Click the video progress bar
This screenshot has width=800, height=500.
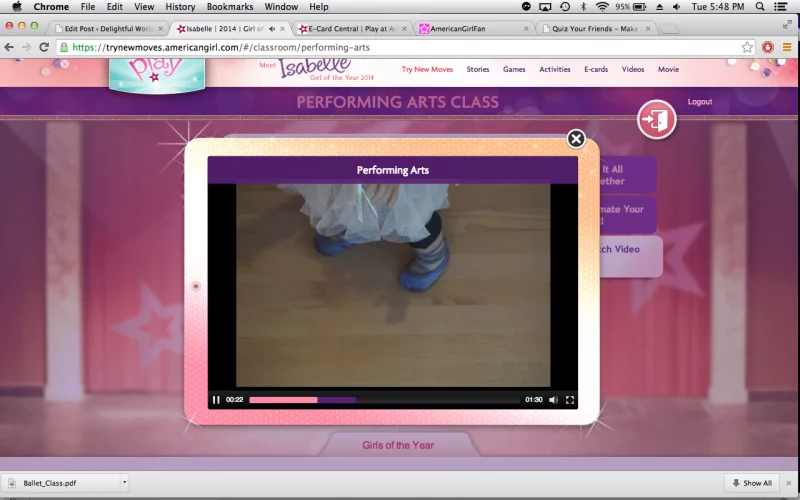tap(384, 400)
